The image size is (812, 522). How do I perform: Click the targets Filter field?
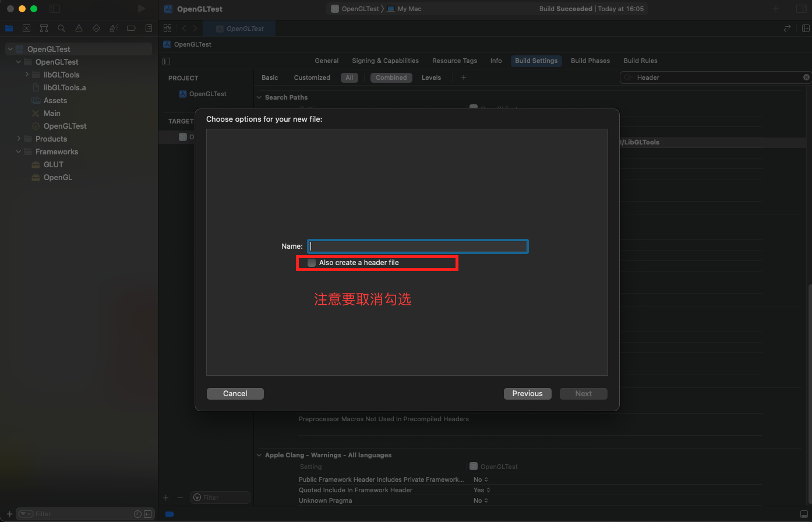220,498
